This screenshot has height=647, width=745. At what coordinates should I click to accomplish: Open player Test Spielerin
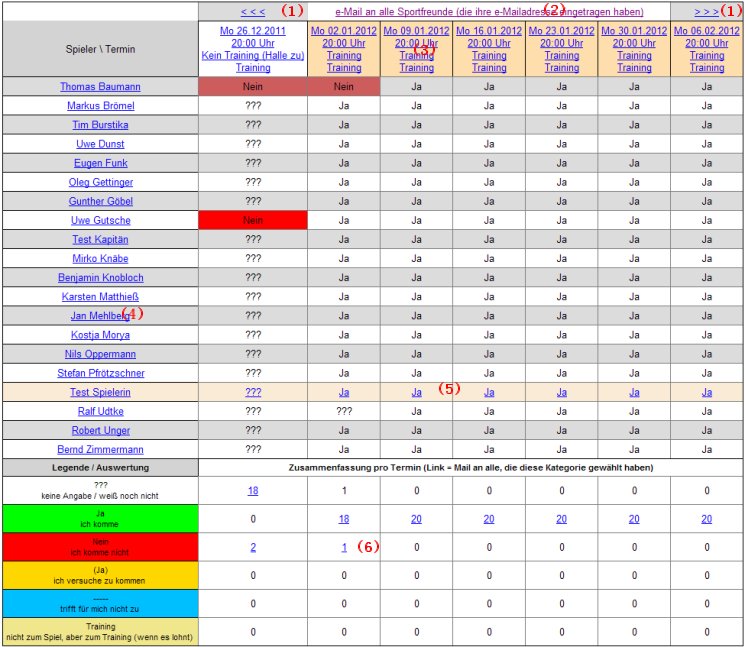tap(100, 392)
